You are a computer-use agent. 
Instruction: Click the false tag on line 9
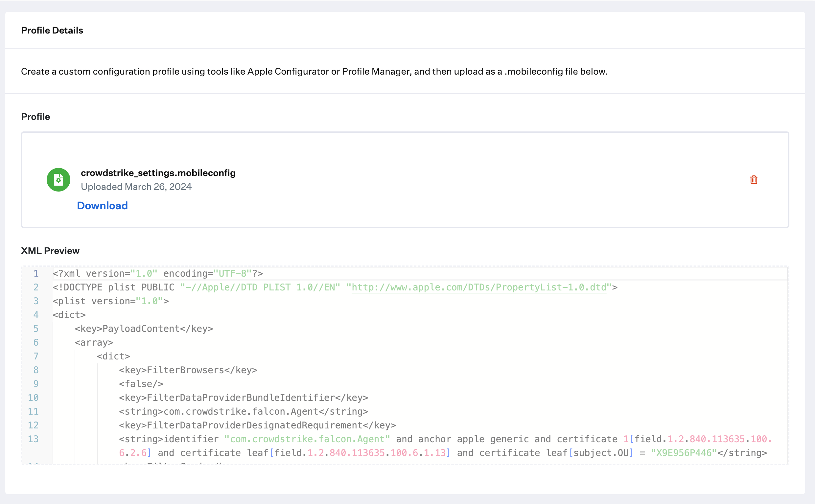[141, 384]
